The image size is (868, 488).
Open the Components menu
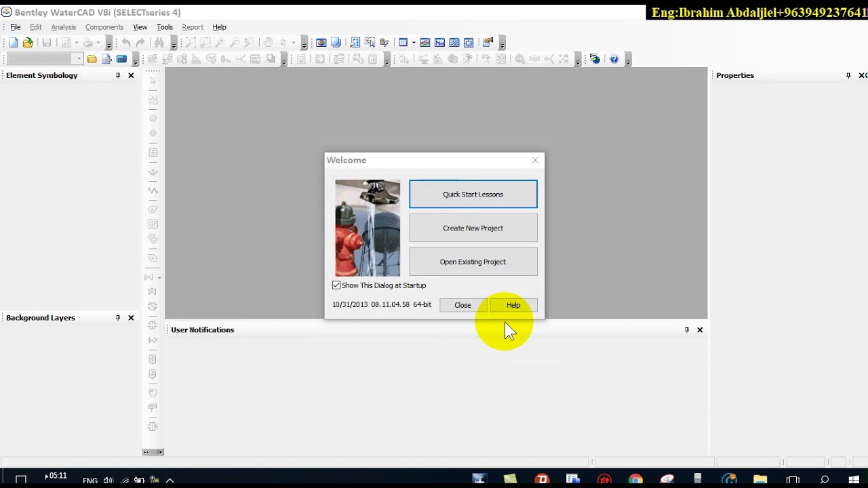104,27
